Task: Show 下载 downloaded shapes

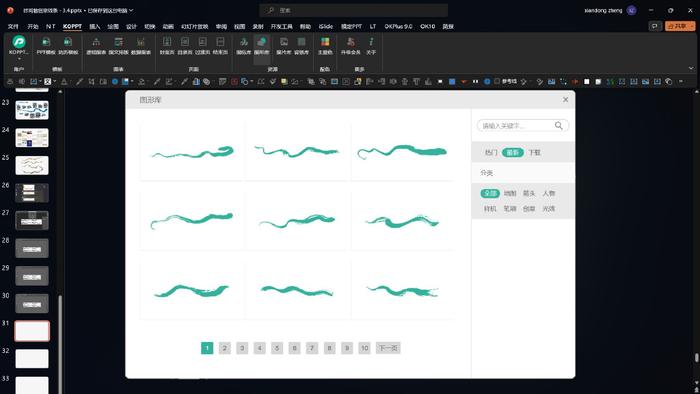Action: [535, 153]
